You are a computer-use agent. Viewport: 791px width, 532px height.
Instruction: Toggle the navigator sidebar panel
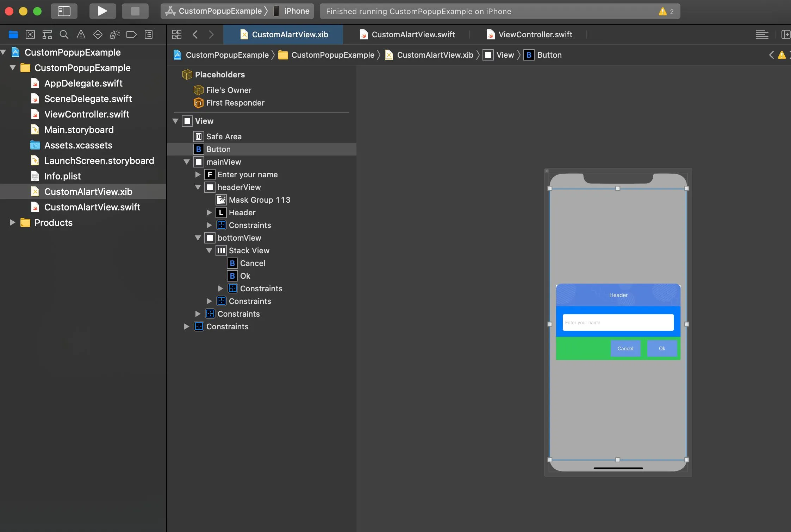coord(64,11)
